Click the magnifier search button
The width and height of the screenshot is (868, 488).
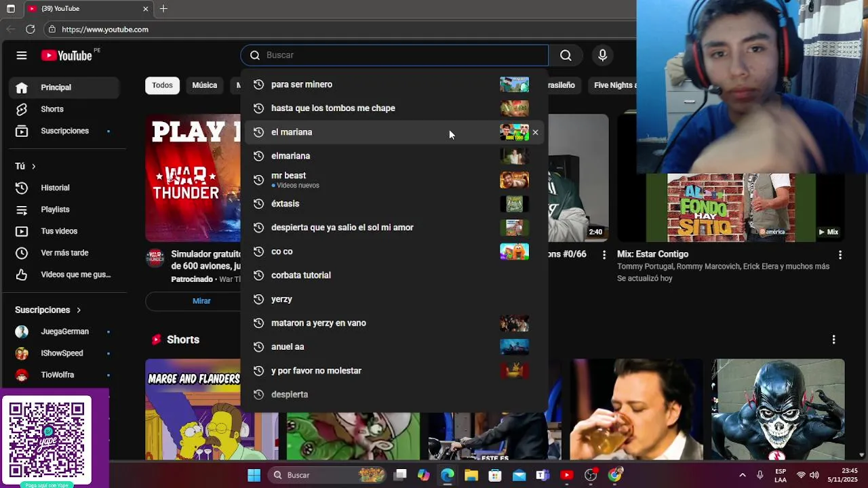tap(566, 56)
